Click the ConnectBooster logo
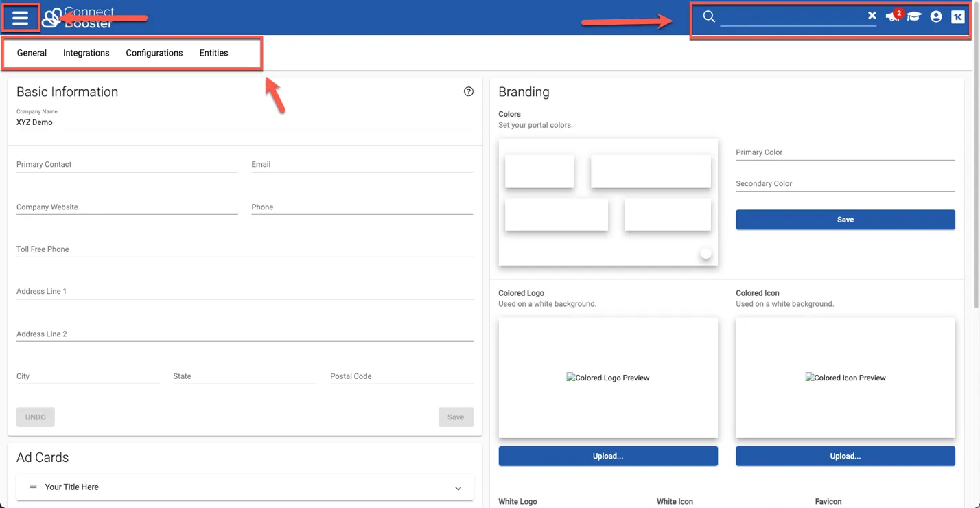980x508 pixels. [77, 18]
